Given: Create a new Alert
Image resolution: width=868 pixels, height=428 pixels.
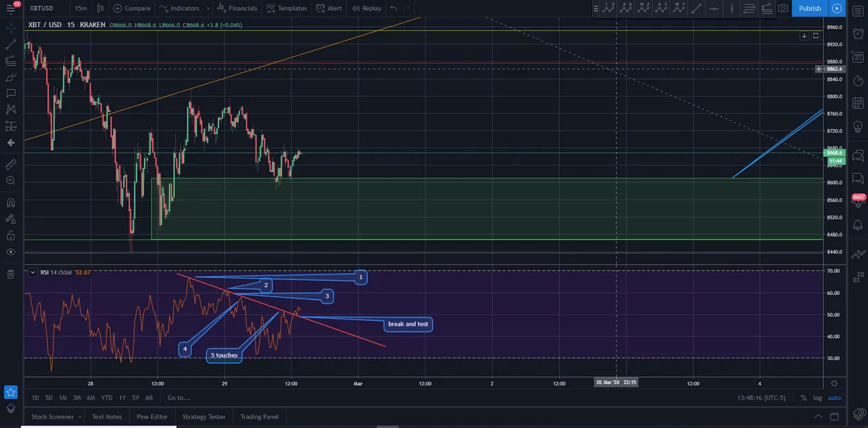Looking at the screenshot, I should pos(329,8).
